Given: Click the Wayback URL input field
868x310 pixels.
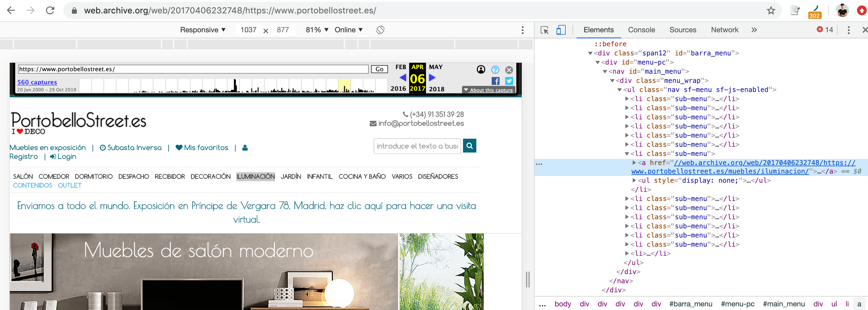Looking at the screenshot, I should tap(193, 69).
